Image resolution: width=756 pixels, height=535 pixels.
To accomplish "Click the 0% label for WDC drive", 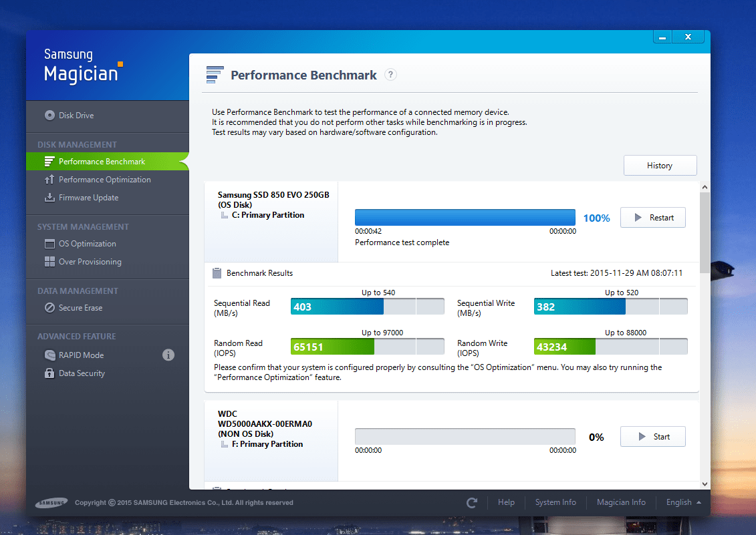I will pos(596,437).
